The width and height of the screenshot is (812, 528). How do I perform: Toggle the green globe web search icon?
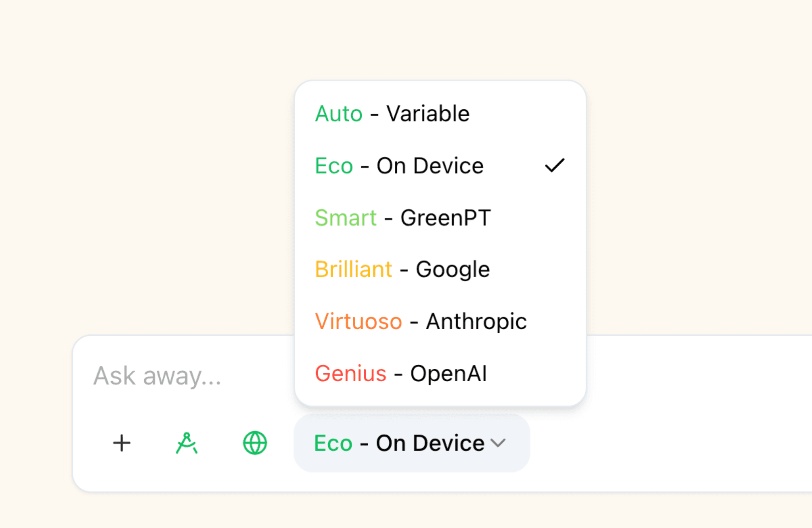pyautogui.click(x=255, y=443)
